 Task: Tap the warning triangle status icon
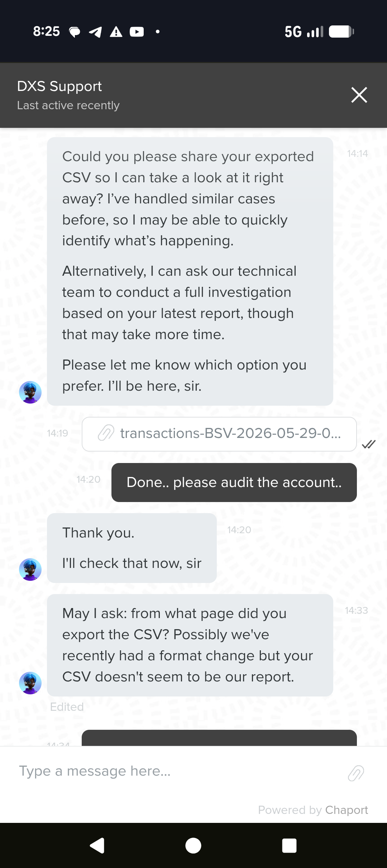coord(116,32)
